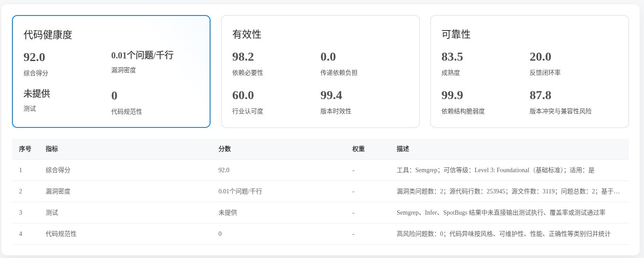
Task: Click the 分数 column header
Action: pyautogui.click(x=224, y=149)
